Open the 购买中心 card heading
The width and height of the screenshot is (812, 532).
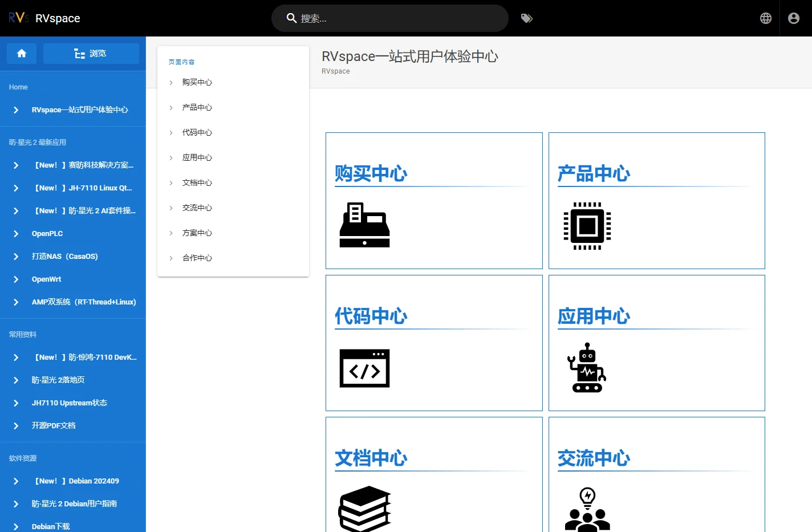371,173
